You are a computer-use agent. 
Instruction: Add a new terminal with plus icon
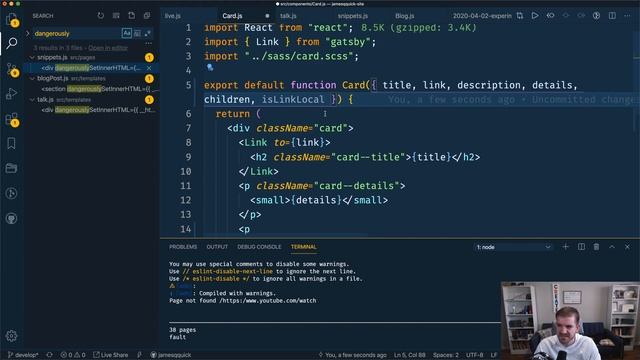tap(565, 247)
